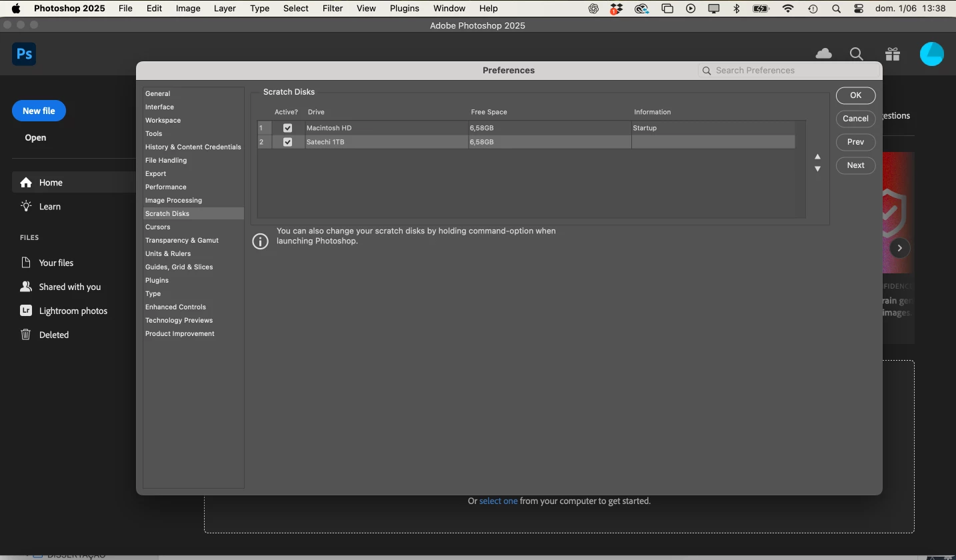Click the Dropbox menu bar icon
This screenshot has width=956, height=560.
616,9
